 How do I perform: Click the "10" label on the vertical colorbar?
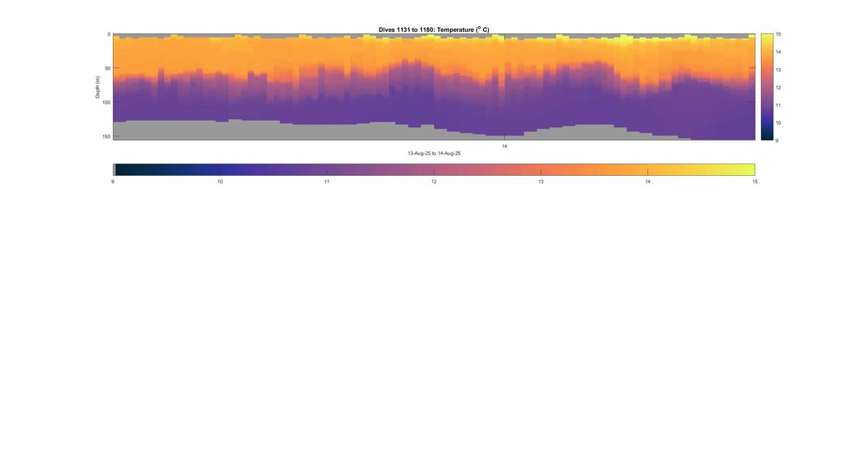(778, 123)
